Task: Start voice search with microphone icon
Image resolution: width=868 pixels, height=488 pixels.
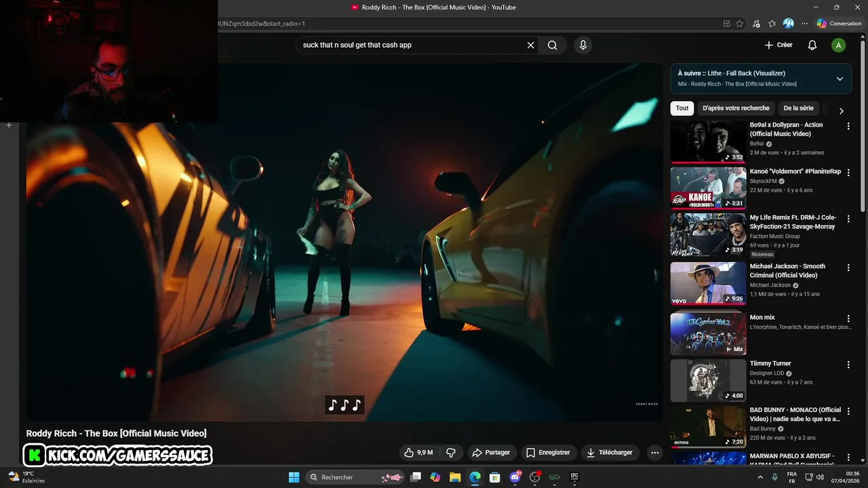Action: [x=583, y=45]
